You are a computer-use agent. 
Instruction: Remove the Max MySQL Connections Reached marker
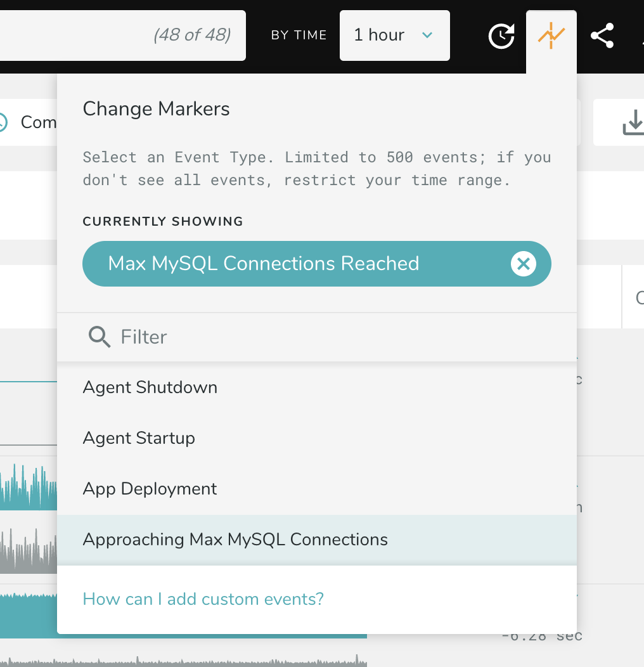tap(524, 264)
